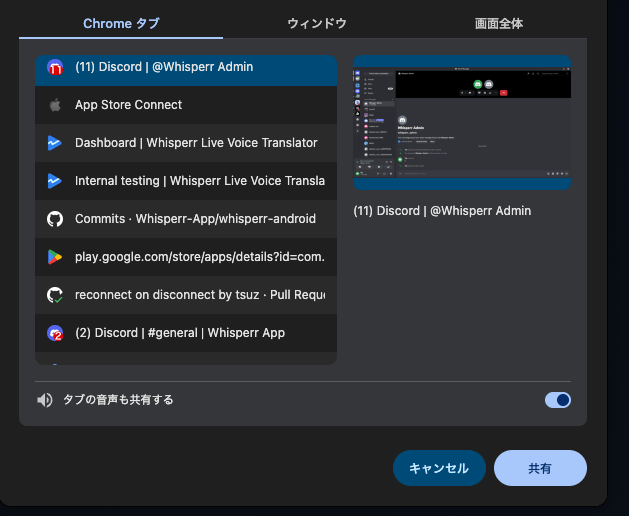Click the icon beside Dashboard | Whisperr
The width and height of the screenshot is (629, 516).
[x=55, y=143]
